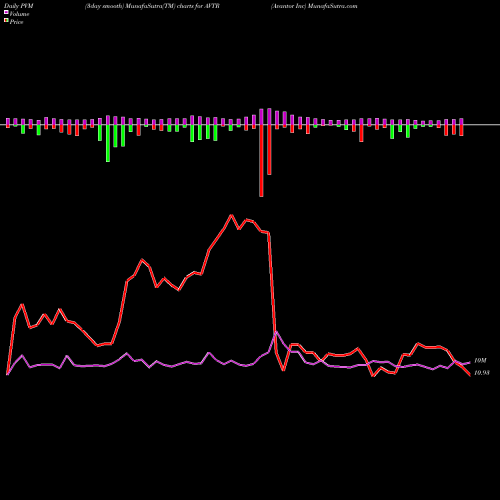Click the Price legend color swatch
This screenshot has height=500, width=500.
tap(6, 20)
